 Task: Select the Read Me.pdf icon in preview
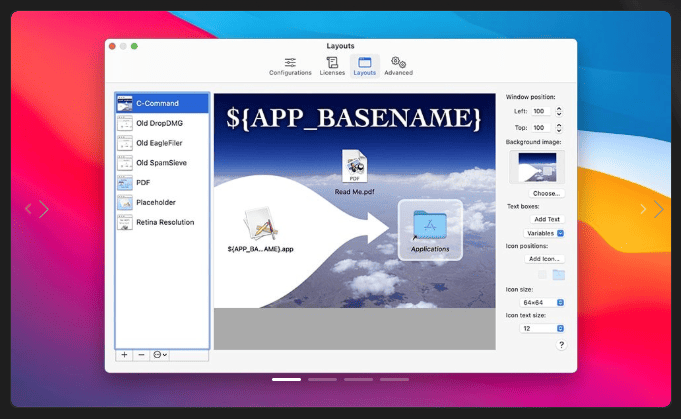(x=354, y=166)
